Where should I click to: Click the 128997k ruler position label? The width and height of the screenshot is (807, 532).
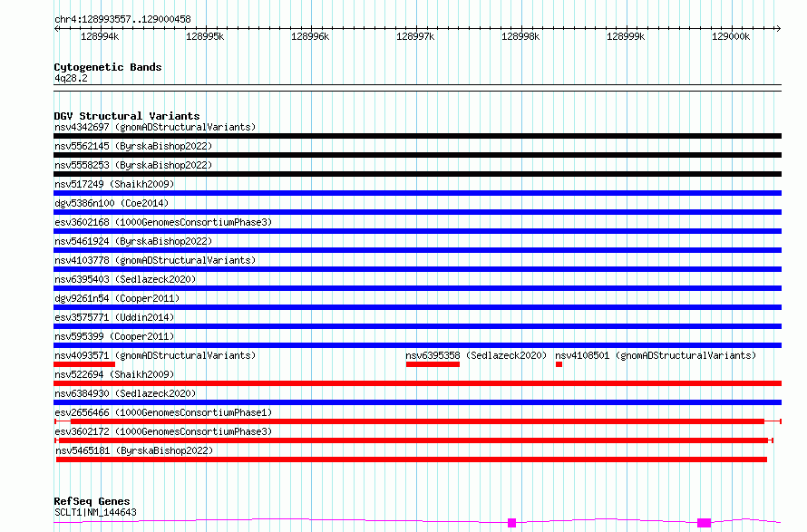click(x=415, y=36)
